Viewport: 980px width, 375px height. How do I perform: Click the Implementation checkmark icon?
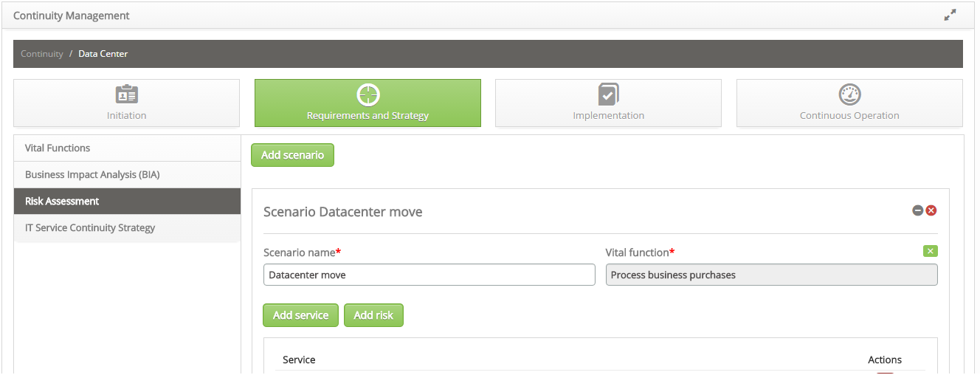[x=608, y=94]
